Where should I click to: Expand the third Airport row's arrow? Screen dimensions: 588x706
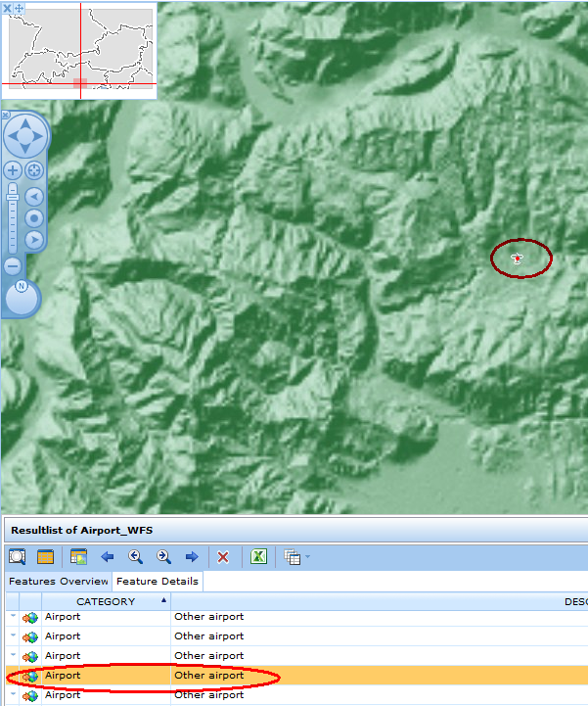pyautogui.click(x=13, y=655)
